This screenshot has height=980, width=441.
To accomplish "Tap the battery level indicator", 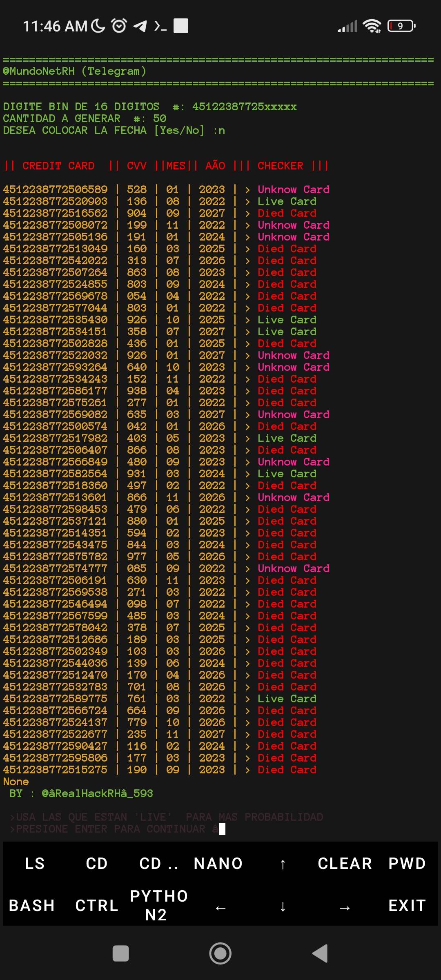I will [402, 26].
